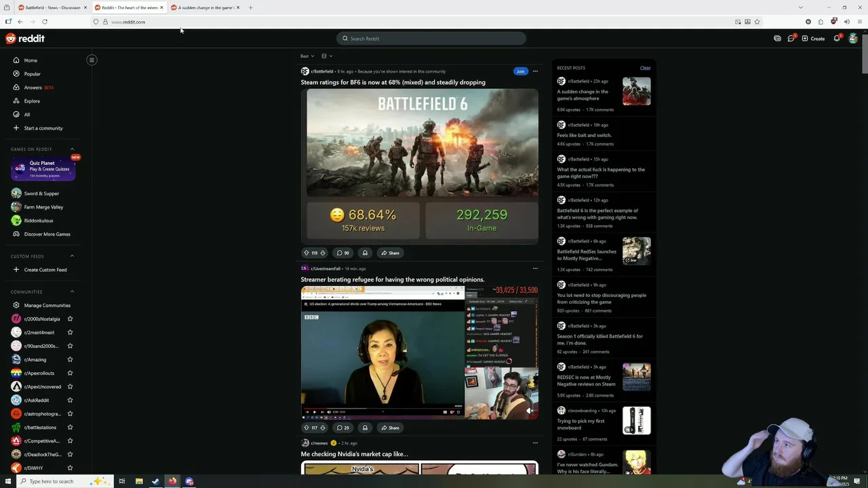Open the Battlefield 6 post image

420,166
